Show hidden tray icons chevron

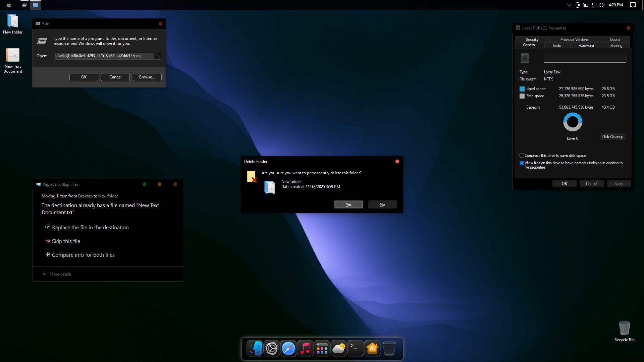click(x=569, y=5)
